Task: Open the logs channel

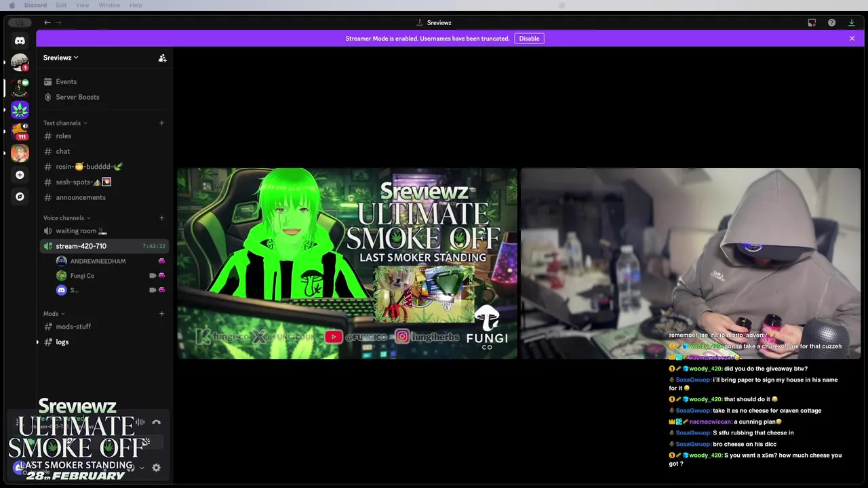Action: pos(103,342)
